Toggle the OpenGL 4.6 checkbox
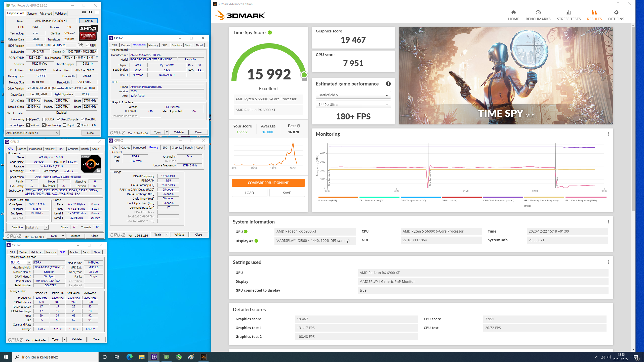The height and width of the screenshot is (362, 644). click(x=78, y=125)
